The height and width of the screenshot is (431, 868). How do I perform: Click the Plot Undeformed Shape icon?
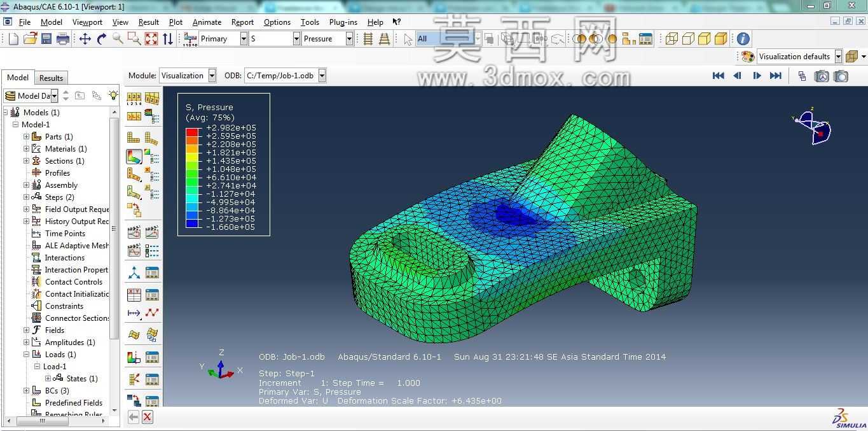[x=134, y=138]
